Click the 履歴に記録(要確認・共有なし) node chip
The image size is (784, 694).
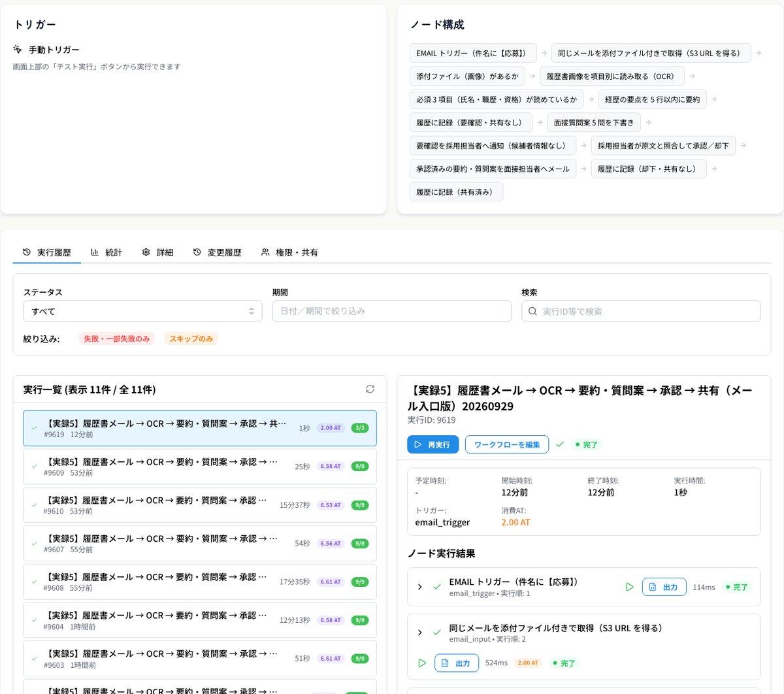pyautogui.click(x=471, y=122)
